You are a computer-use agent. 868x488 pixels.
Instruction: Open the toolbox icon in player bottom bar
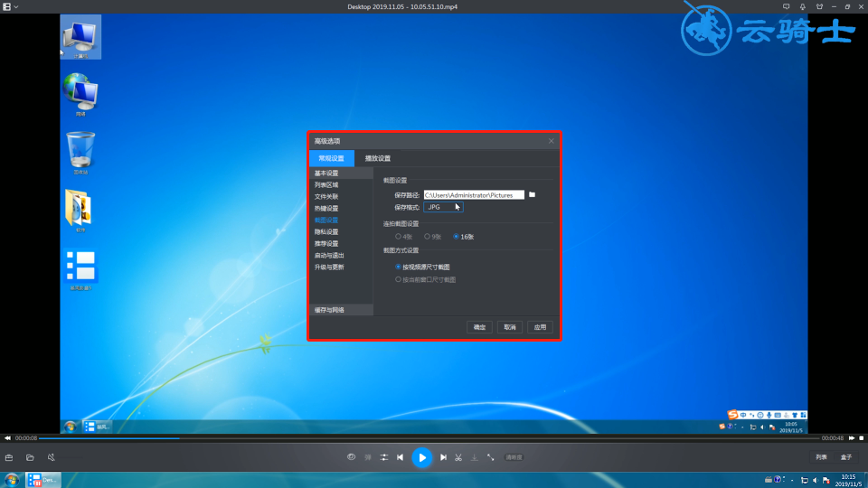(x=9, y=457)
